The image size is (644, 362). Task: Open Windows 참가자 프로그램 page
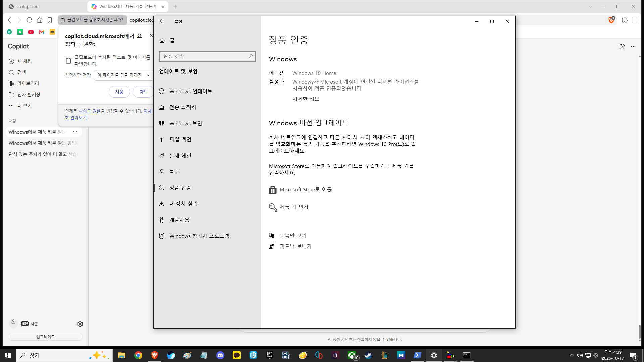pyautogui.click(x=207, y=236)
